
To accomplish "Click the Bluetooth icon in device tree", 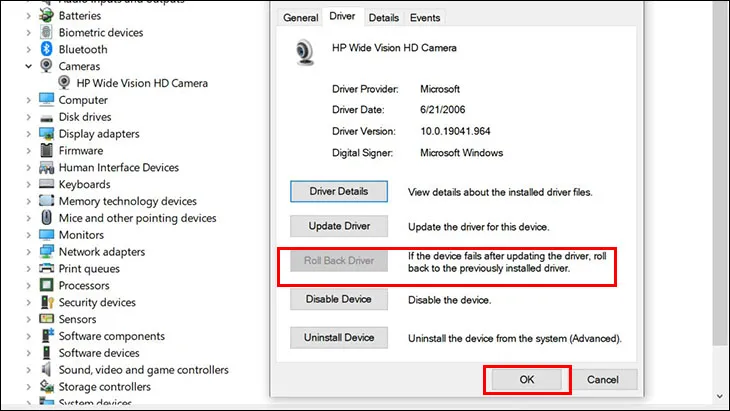I will point(46,49).
